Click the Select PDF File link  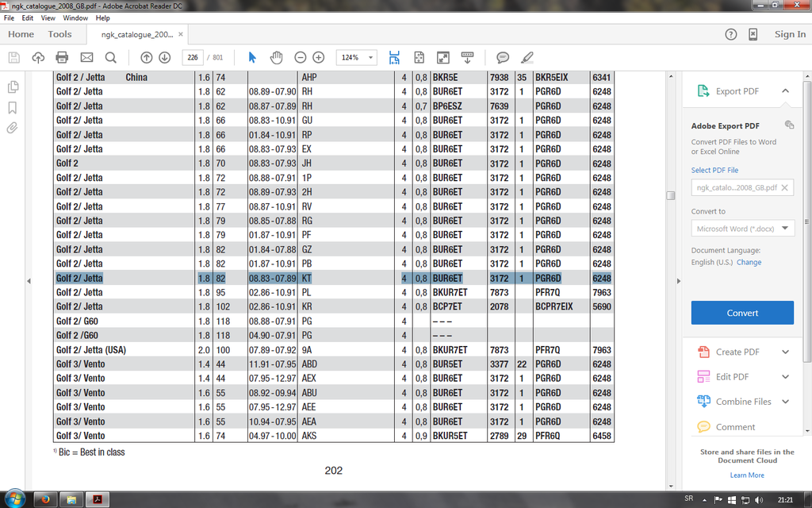click(x=714, y=170)
